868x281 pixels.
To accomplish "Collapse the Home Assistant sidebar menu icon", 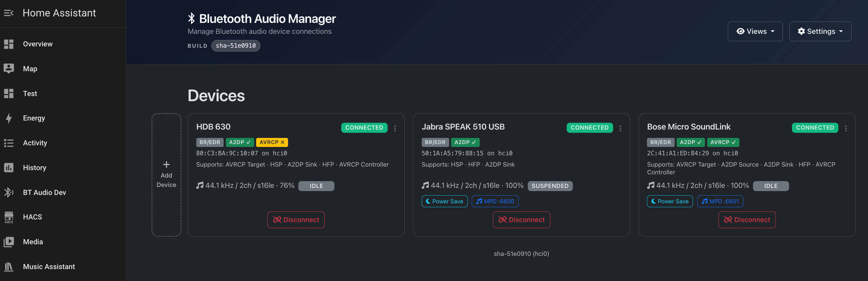I will pos(9,13).
